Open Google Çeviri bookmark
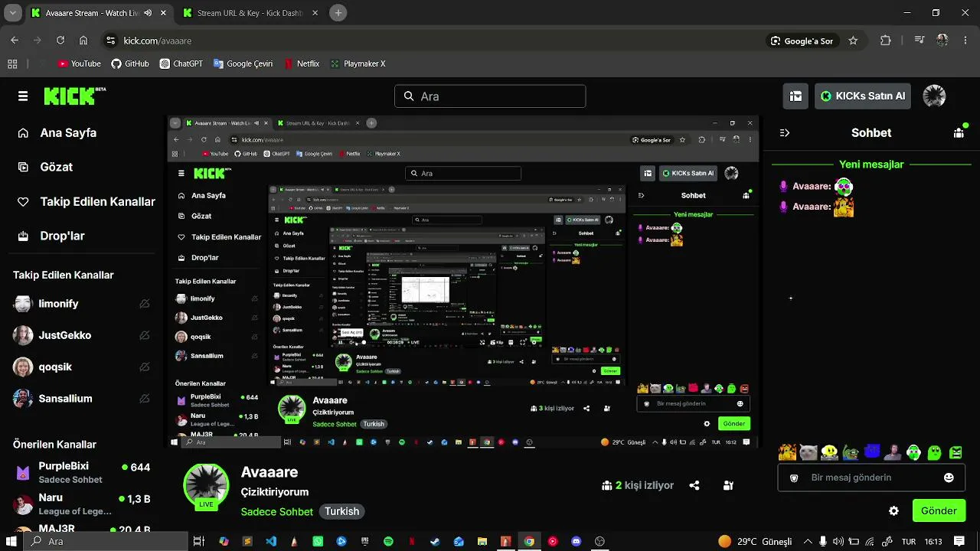 pyautogui.click(x=243, y=64)
